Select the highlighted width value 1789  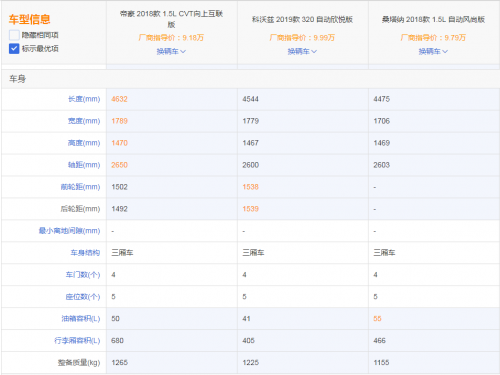point(119,121)
